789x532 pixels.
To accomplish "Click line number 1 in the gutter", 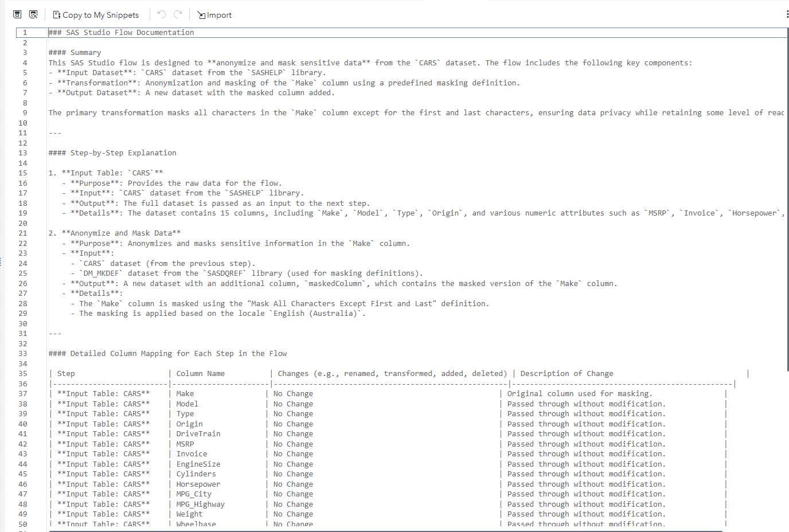I will click(x=25, y=33).
